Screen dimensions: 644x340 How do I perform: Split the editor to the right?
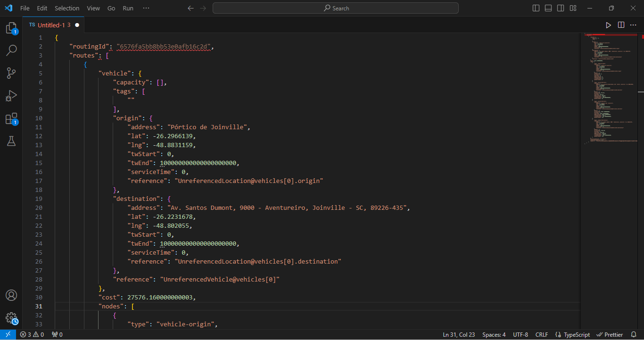[x=621, y=25]
